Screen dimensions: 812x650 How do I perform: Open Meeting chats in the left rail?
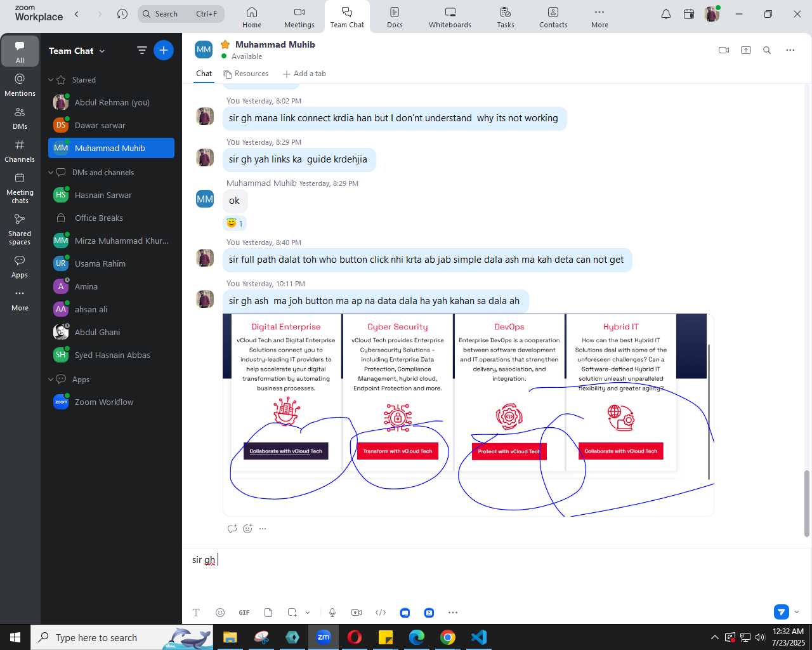20,188
